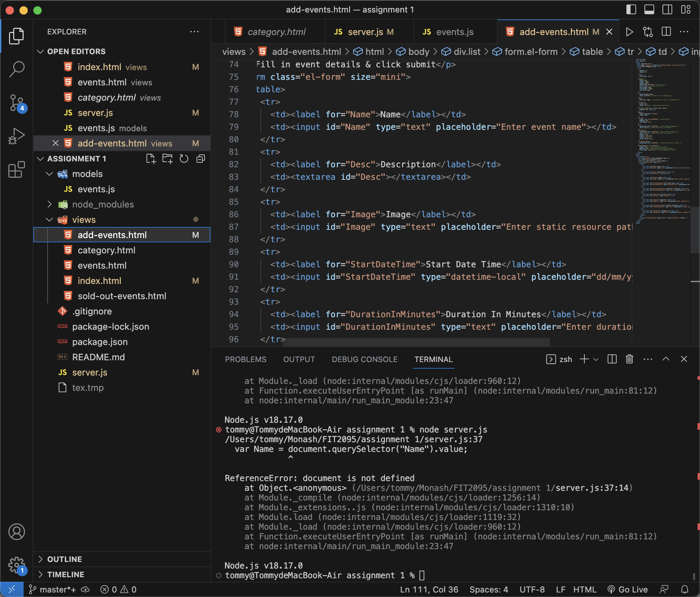Viewport: 700px width, 597px height.
Task: Open the remote window indicator
Action: (12, 589)
